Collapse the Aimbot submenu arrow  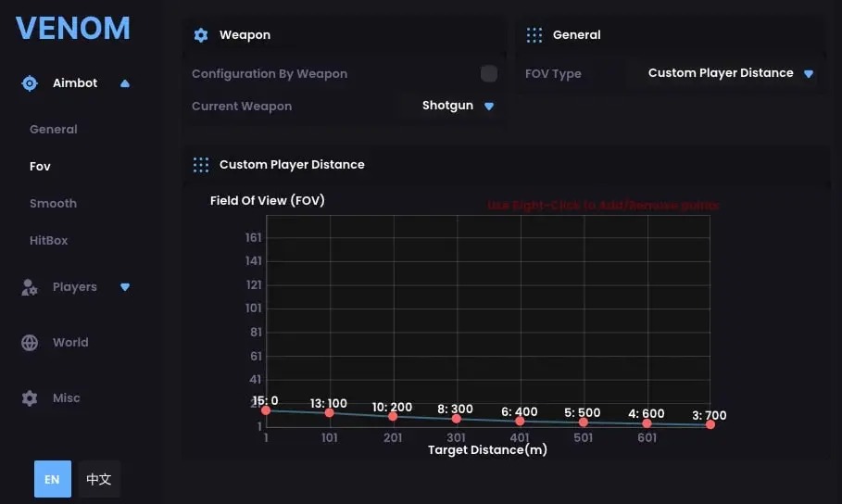125,83
